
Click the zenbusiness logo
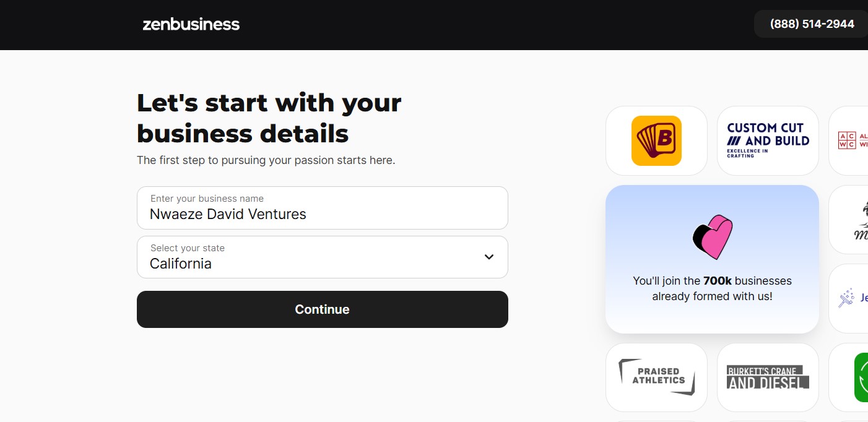pyautogui.click(x=191, y=24)
